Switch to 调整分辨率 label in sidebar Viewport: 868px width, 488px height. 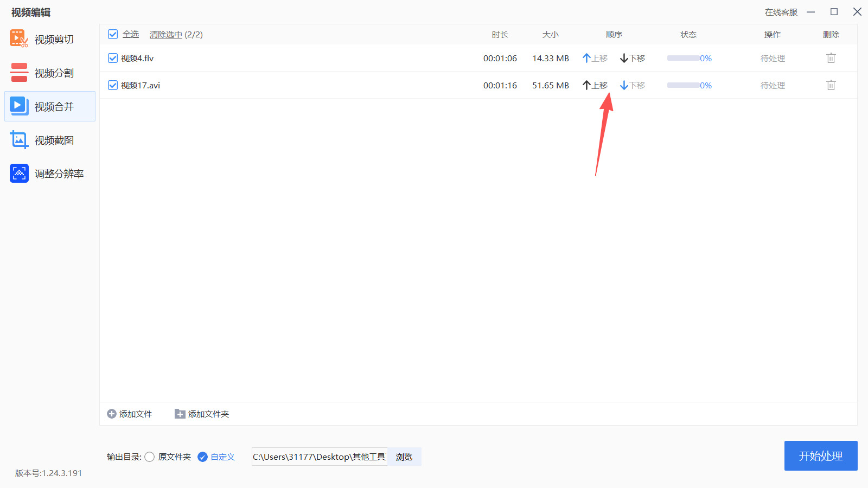point(59,174)
